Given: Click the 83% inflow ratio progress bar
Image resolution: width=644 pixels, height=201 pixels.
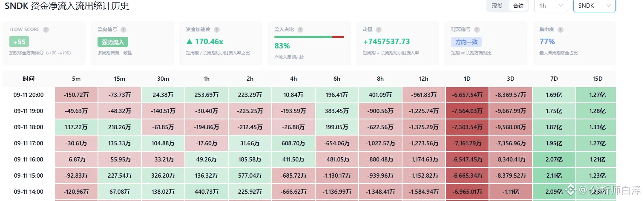Looking at the screenshot, I should 309,37.
